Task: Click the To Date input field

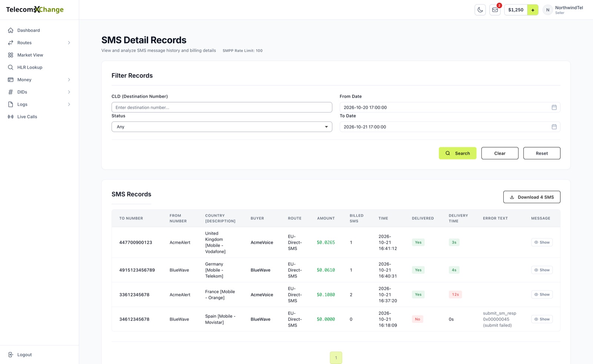Action: point(450,127)
